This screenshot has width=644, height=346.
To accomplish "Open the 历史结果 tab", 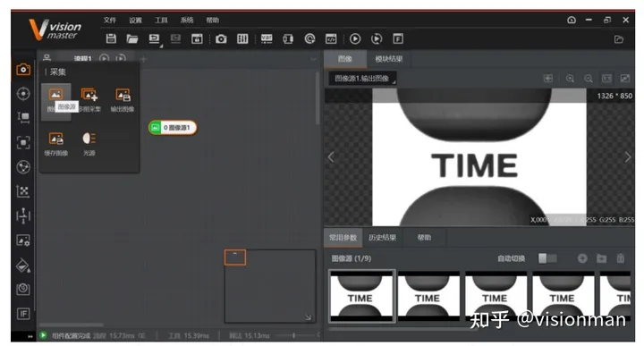I will coord(383,238).
